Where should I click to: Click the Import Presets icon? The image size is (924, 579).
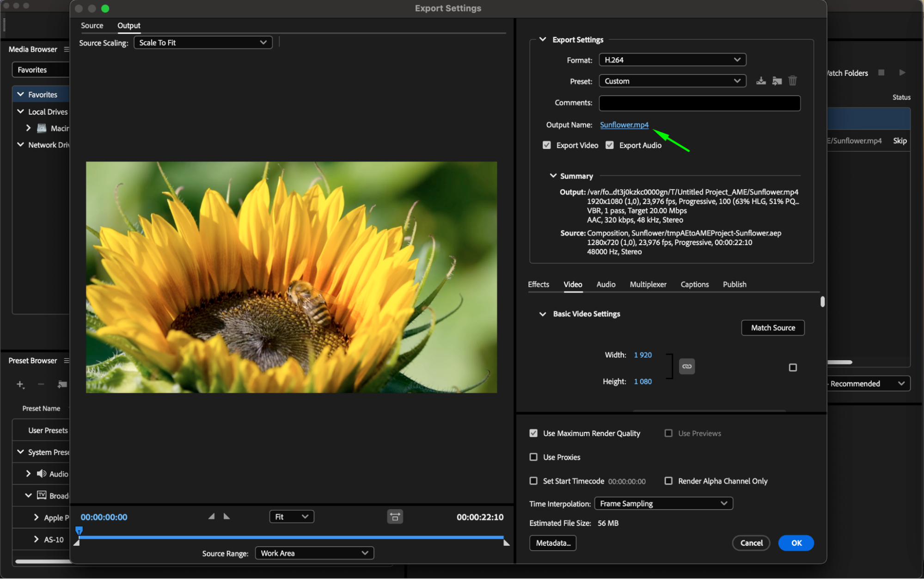tap(777, 81)
